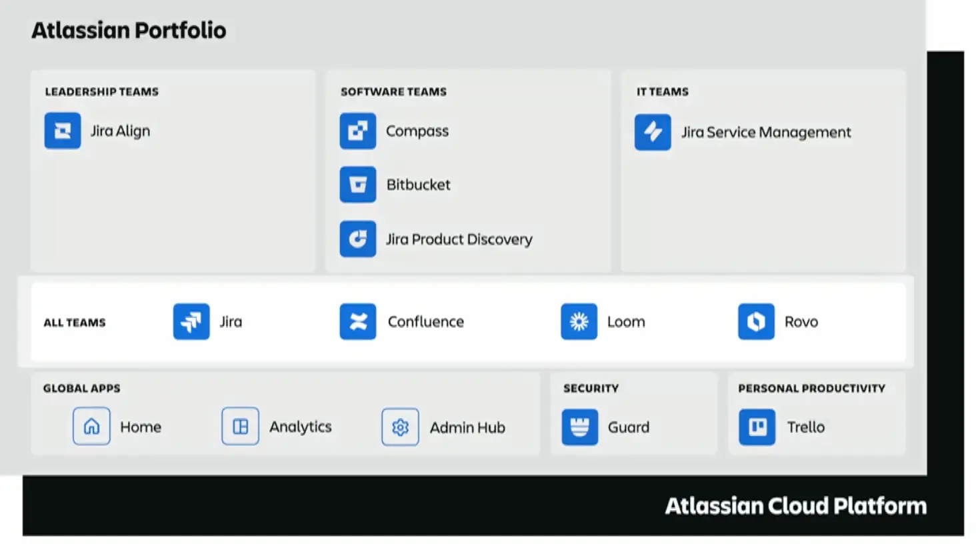Click the Loom icon
Screen dimensions: 980x548
(579, 322)
